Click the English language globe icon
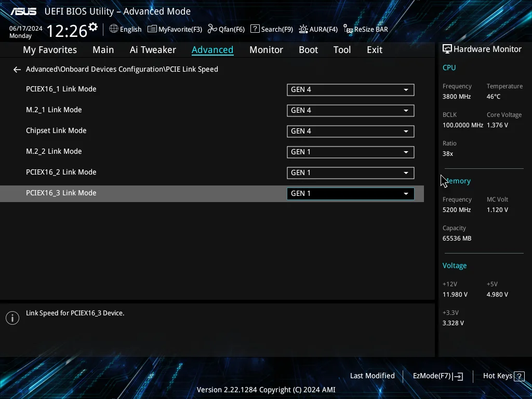This screenshot has height=399, width=532. [x=114, y=29]
